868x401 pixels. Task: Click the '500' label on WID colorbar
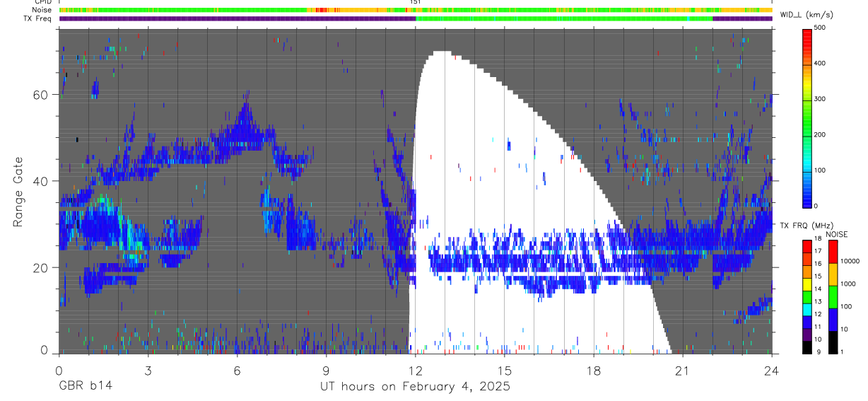pyautogui.click(x=821, y=28)
